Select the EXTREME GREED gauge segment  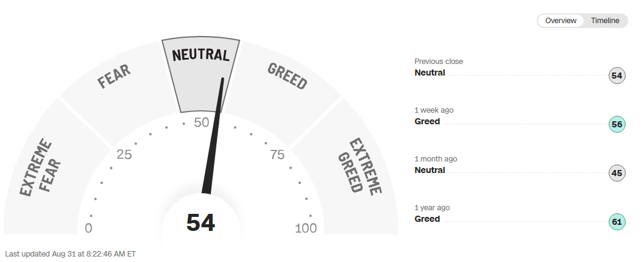(x=356, y=172)
